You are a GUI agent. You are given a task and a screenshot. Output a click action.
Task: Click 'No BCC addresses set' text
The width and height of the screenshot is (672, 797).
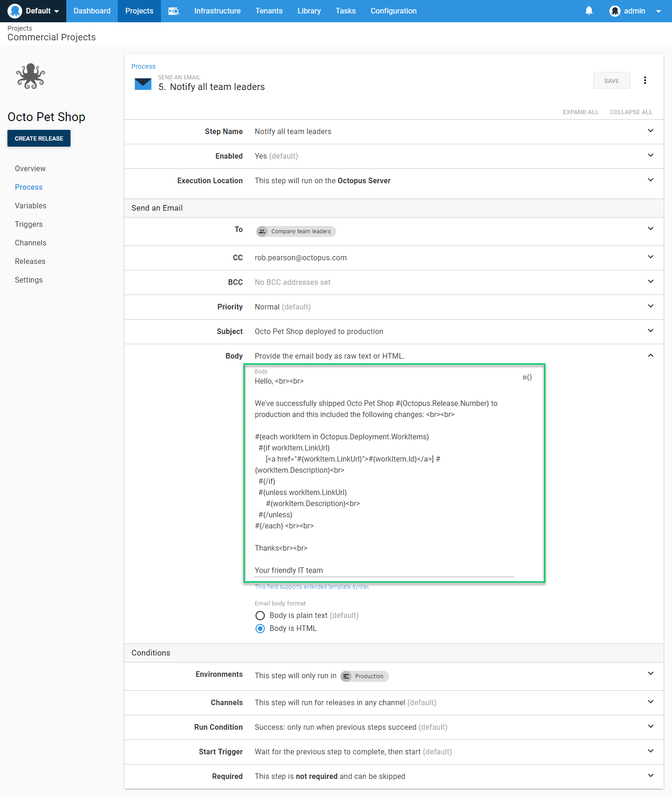[x=293, y=283]
